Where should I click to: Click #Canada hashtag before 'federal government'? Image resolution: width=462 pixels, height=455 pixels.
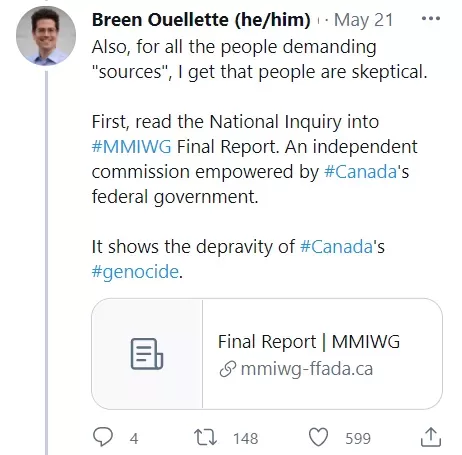coord(360,172)
